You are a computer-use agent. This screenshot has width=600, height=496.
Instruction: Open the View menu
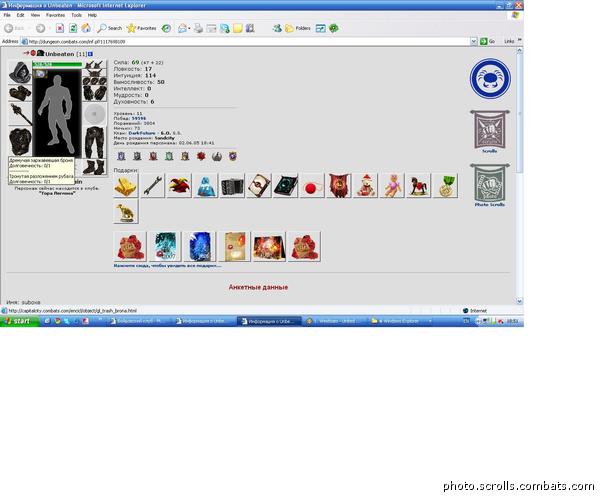coord(35,15)
